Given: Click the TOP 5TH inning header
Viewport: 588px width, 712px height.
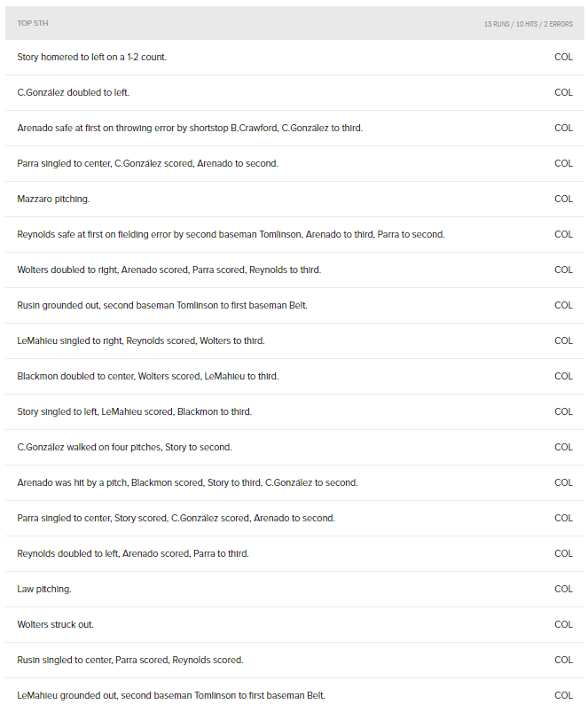Looking at the screenshot, I should point(35,23).
